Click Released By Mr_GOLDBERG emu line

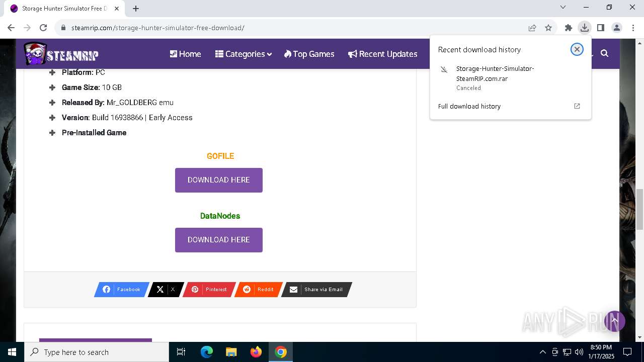(118, 103)
